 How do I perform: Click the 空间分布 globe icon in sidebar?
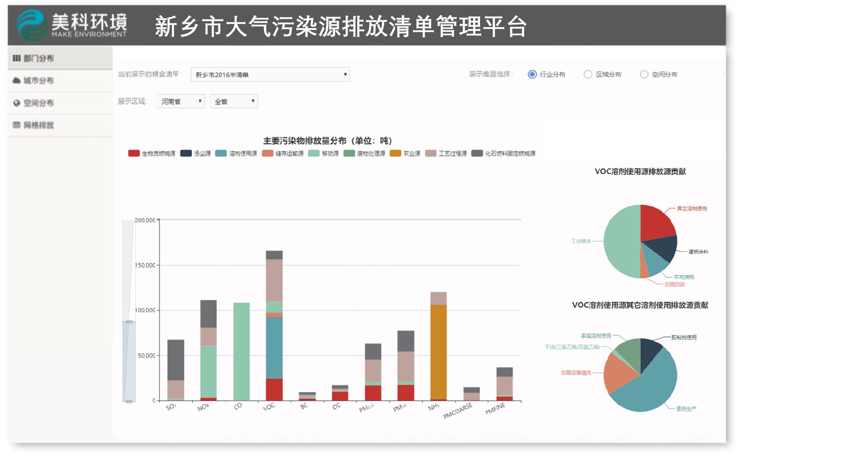16,103
